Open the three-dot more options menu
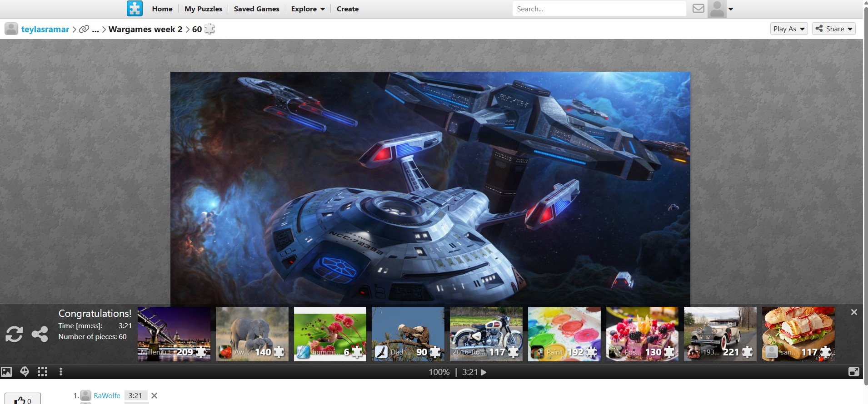The width and height of the screenshot is (868, 404). [x=61, y=372]
